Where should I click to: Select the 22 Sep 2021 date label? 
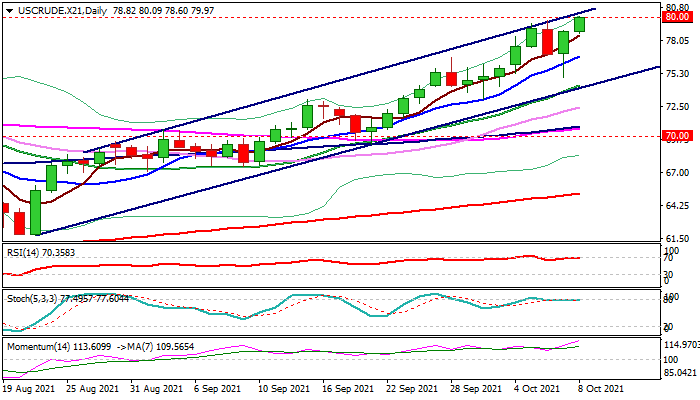point(412,389)
